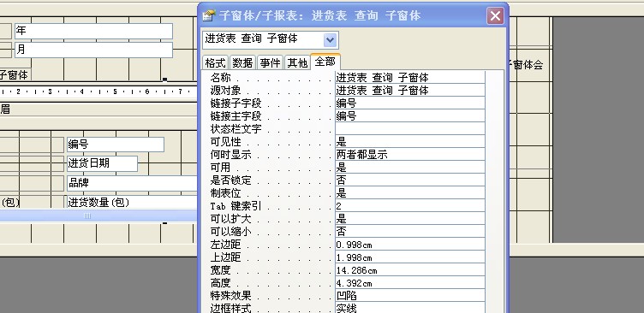This screenshot has width=644, height=313.
Task: Click the 链接主字段 property label
Action: (x=236, y=116)
